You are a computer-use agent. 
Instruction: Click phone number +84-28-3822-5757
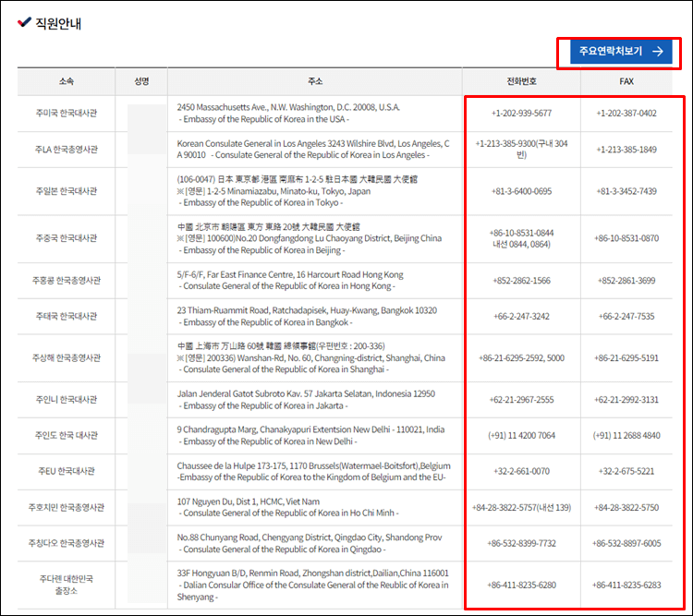(x=521, y=507)
